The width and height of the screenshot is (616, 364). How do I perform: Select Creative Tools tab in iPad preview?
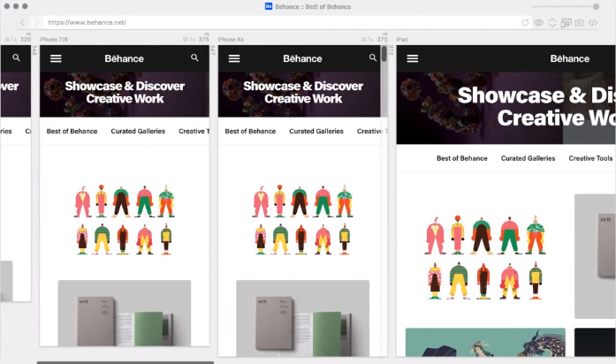pos(590,158)
